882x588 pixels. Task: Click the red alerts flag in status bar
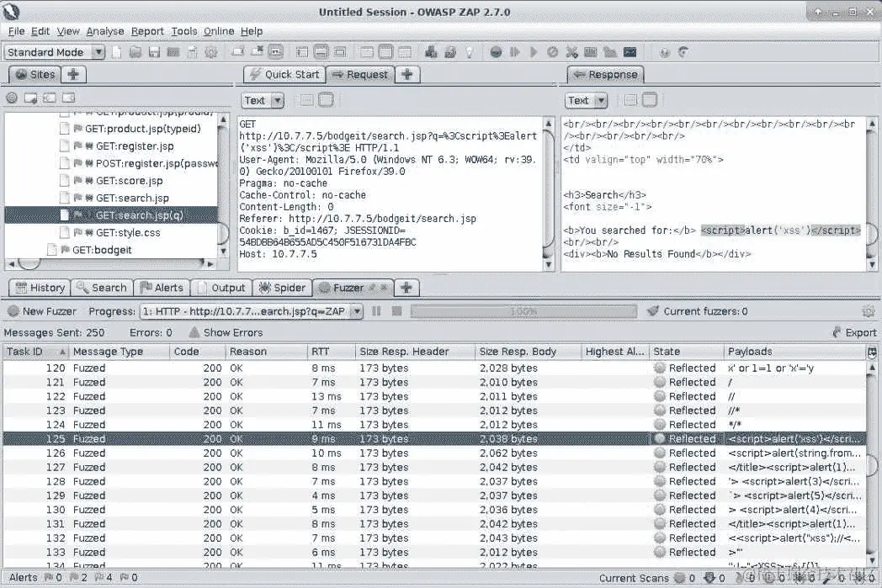point(48,577)
